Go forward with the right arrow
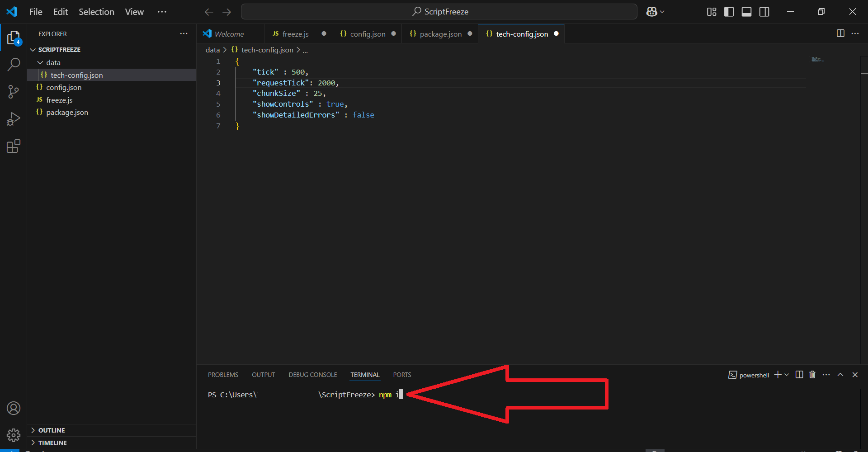Viewport: 868px width, 452px height. pyautogui.click(x=227, y=12)
